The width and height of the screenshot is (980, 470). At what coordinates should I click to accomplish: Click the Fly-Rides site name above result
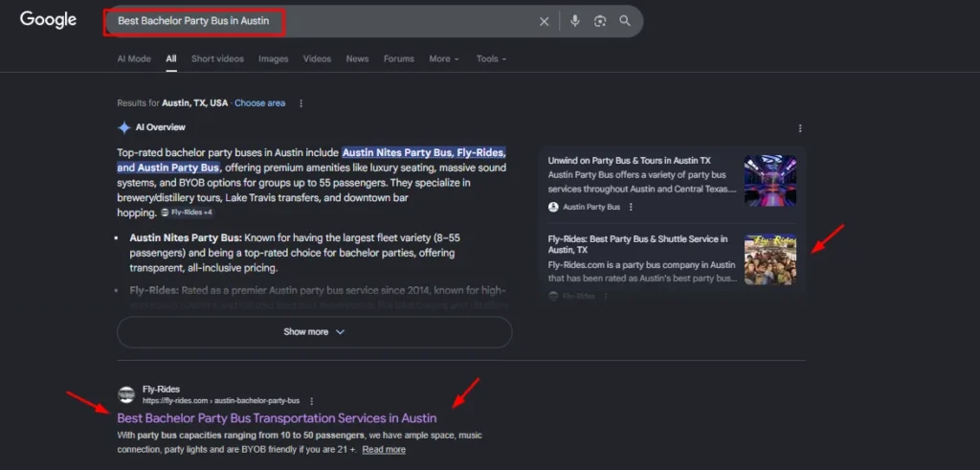[161, 390]
